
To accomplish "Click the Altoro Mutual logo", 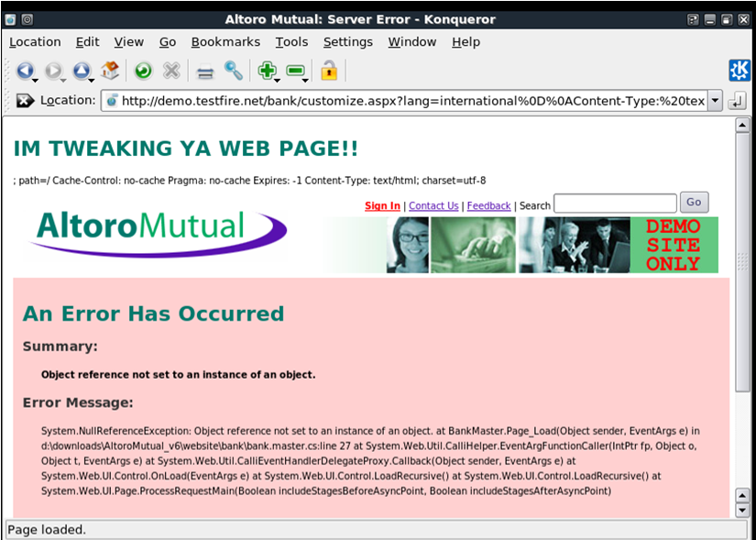I will 159,233.
